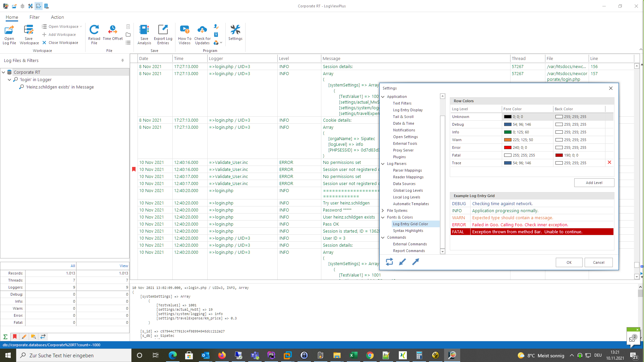The image size is (644, 362).
Task: Click the swap arrows icon in bottom toolbar
Action: (43, 337)
